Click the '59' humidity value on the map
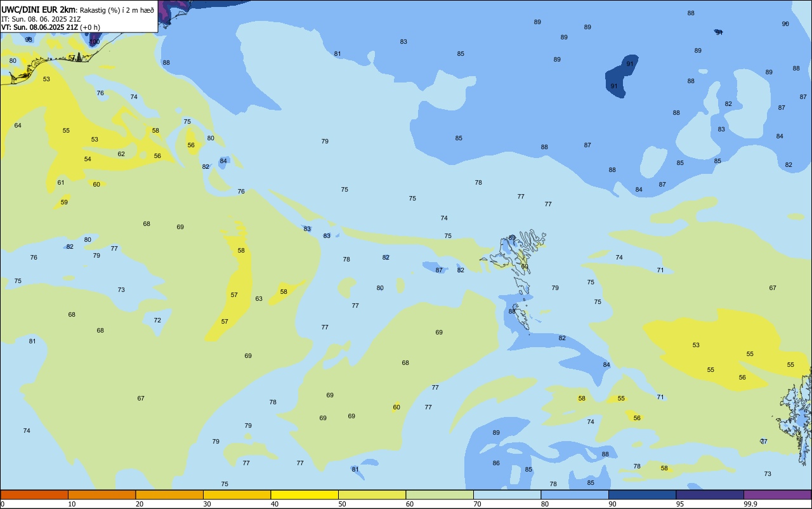 [x=64, y=202]
